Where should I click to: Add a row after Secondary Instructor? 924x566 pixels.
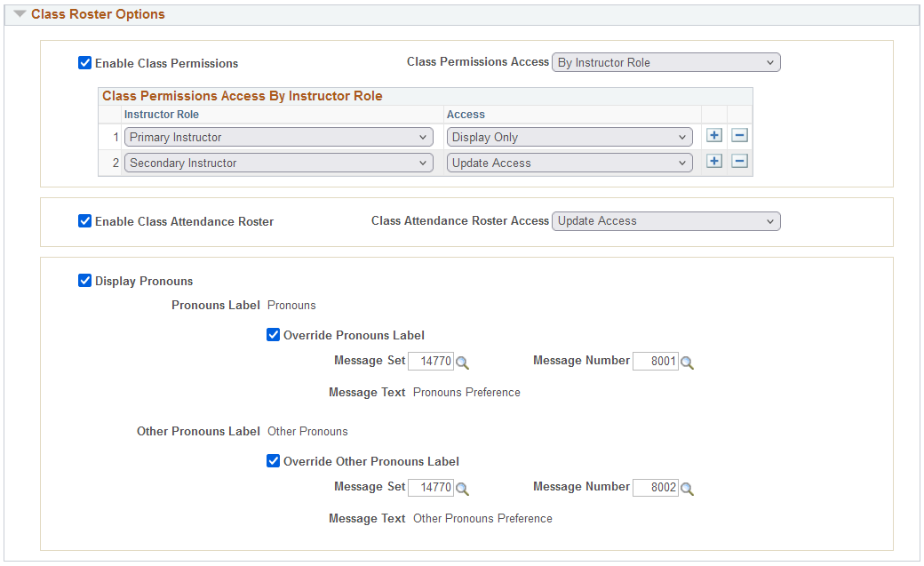(714, 161)
